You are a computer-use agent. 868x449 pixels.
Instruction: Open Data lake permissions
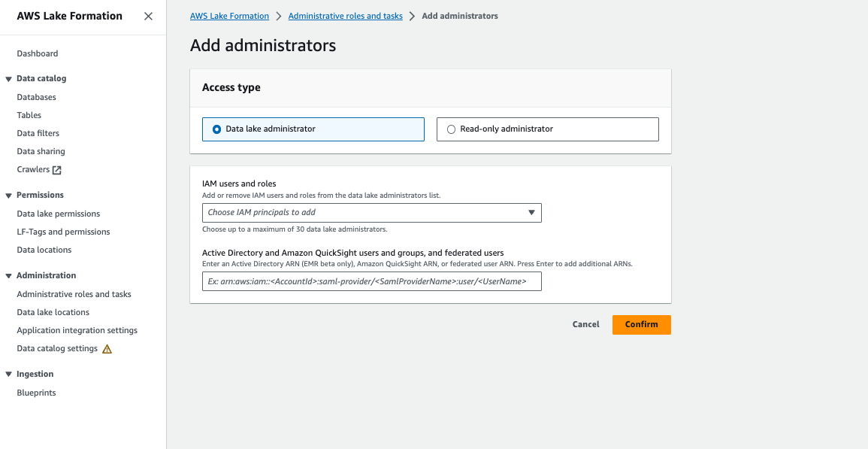(x=58, y=214)
